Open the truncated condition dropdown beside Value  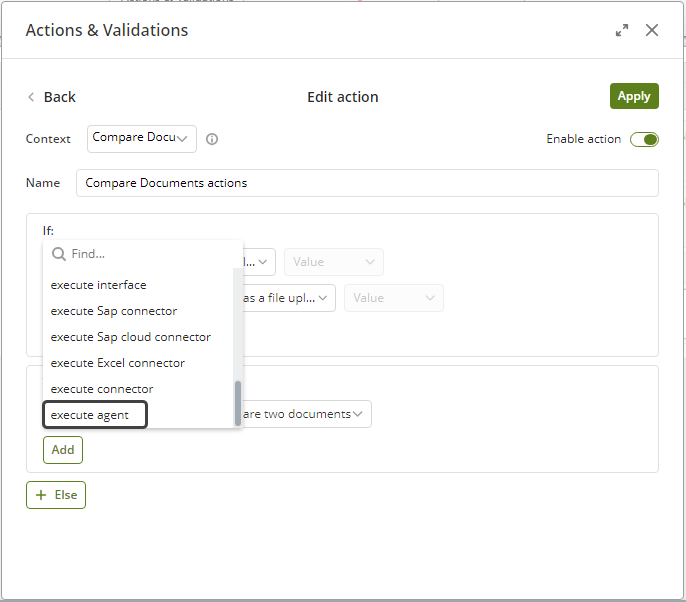click(259, 262)
